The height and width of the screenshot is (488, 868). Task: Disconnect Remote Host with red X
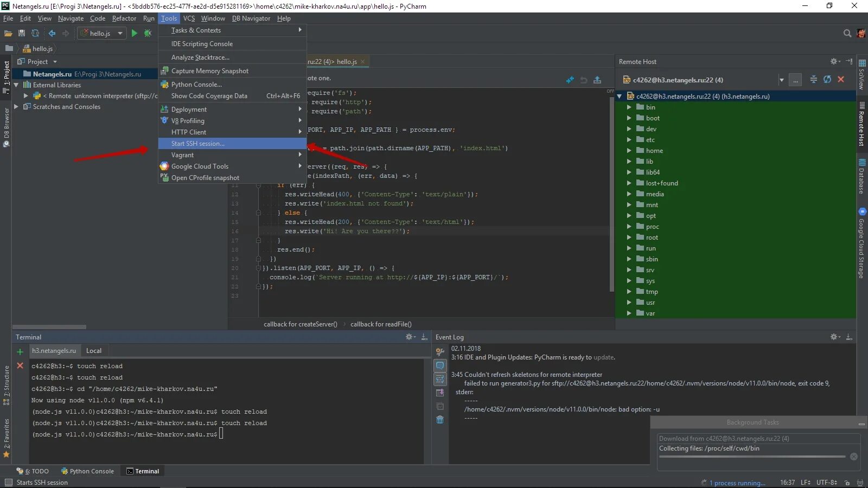tap(841, 80)
